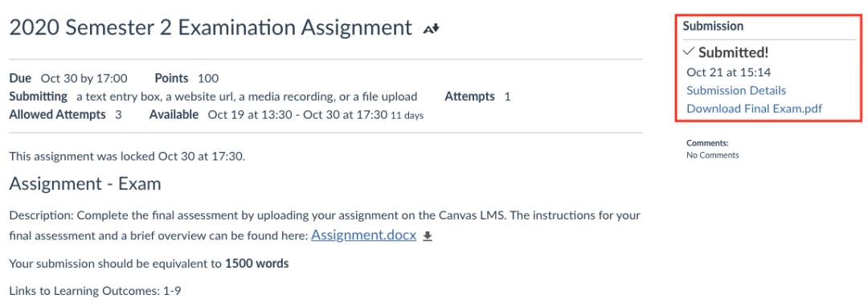Select the bold 1500 words text
Image resolution: width=868 pixels, height=307 pixels.
pos(257,264)
